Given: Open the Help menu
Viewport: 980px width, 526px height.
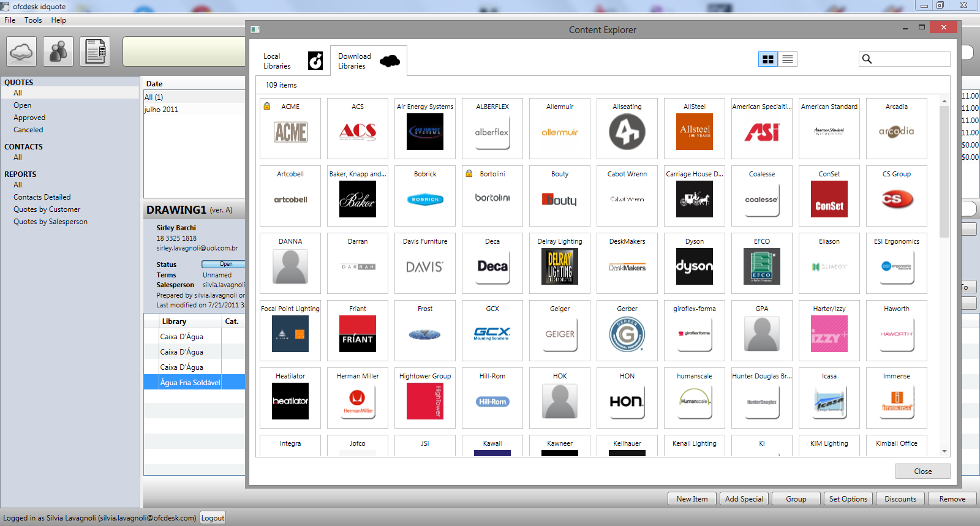Looking at the screenshot, I should (58, 20).
